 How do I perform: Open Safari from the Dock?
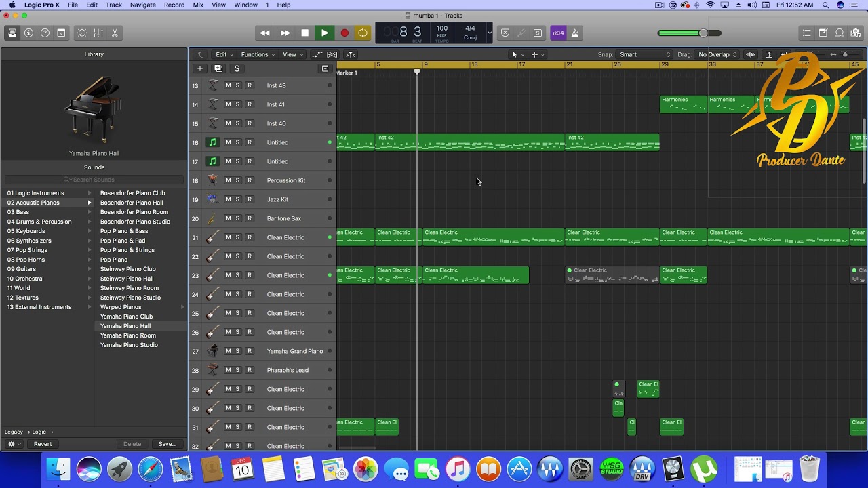(151, 469)
